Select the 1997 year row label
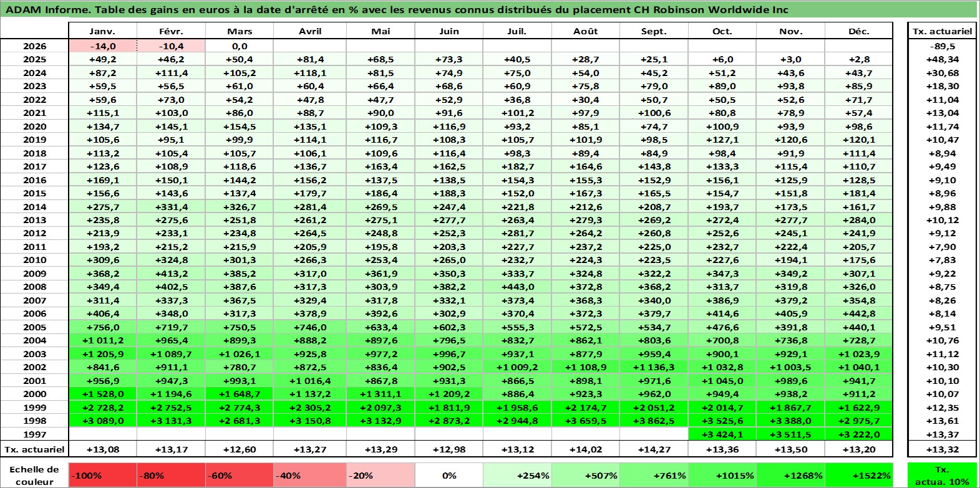The height and width of the screenshot is (488, 980). pos(34,434)
